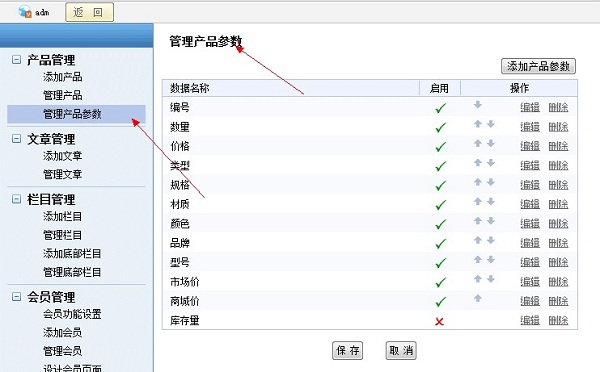The height and width of the screenshot is (372, 600).
Task: Open 添加产品 in the sidebar
Action: pos(62,77)
